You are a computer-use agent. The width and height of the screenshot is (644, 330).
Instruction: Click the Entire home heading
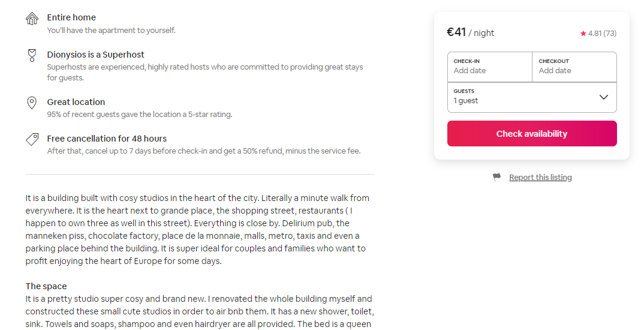(71, 17)
